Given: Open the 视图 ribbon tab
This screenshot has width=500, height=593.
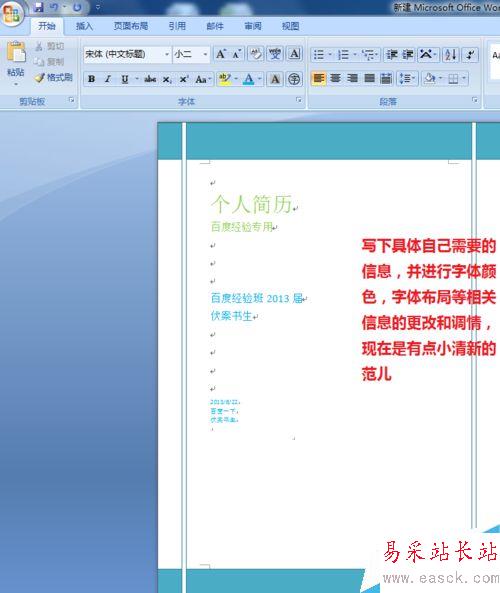Looking at the screenshot, I should coord(290,26).
